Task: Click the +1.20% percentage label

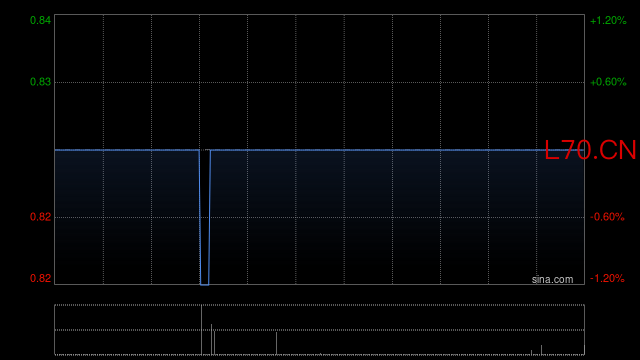Action: [608, 20]
